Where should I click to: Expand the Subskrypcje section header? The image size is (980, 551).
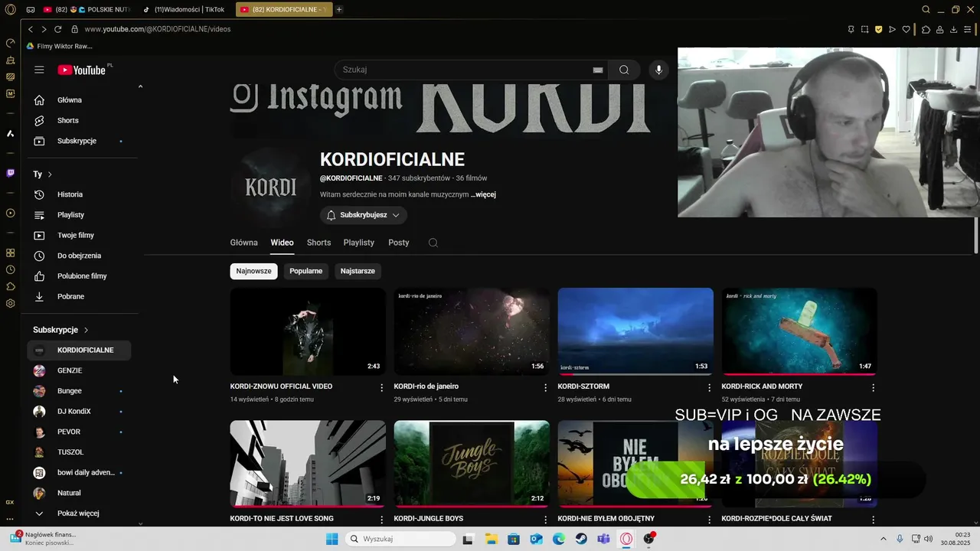coord(61,330)
